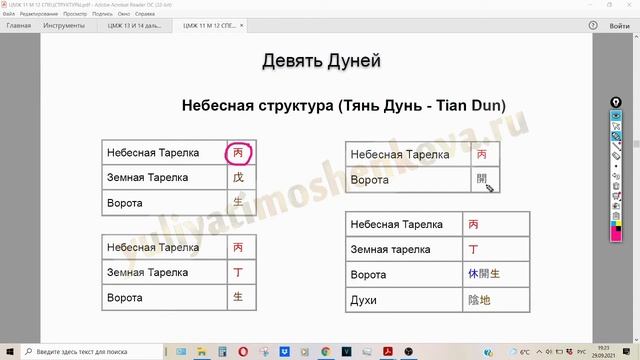Open Chrome browser from the taskbar
This screenshot has width=640, height=360.
point(326,351)
